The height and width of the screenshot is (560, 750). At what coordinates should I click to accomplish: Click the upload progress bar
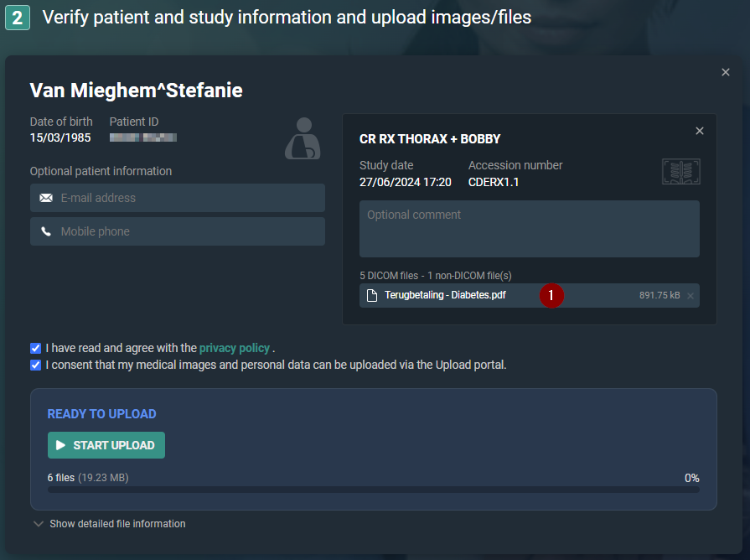click(373, 490)
